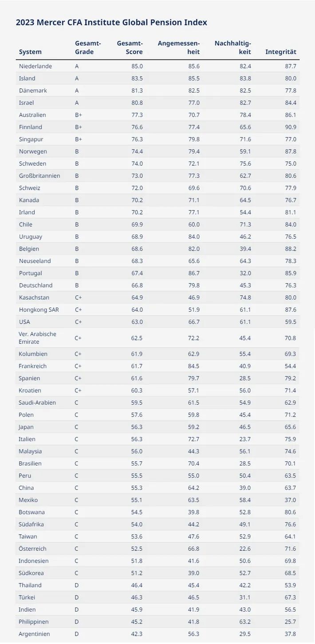Click the Großbritannien row label
This screenshot has height=644, width=315.
point(39,176)
